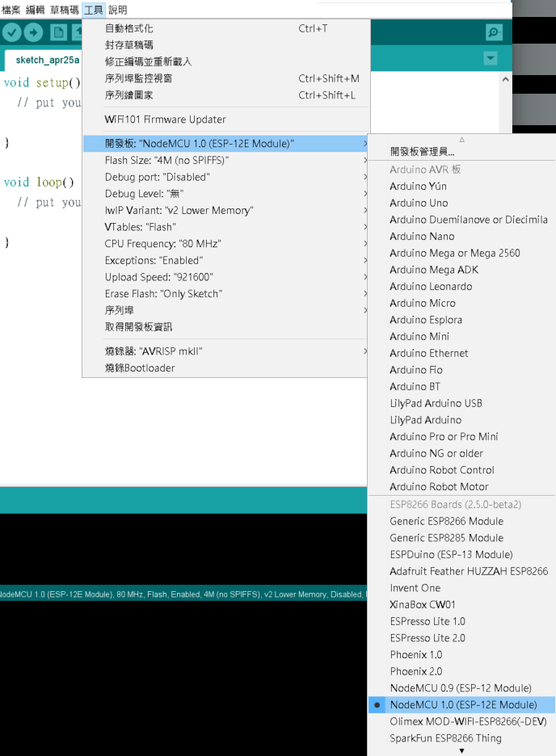Select Arduino Nano board

point(461,236)
